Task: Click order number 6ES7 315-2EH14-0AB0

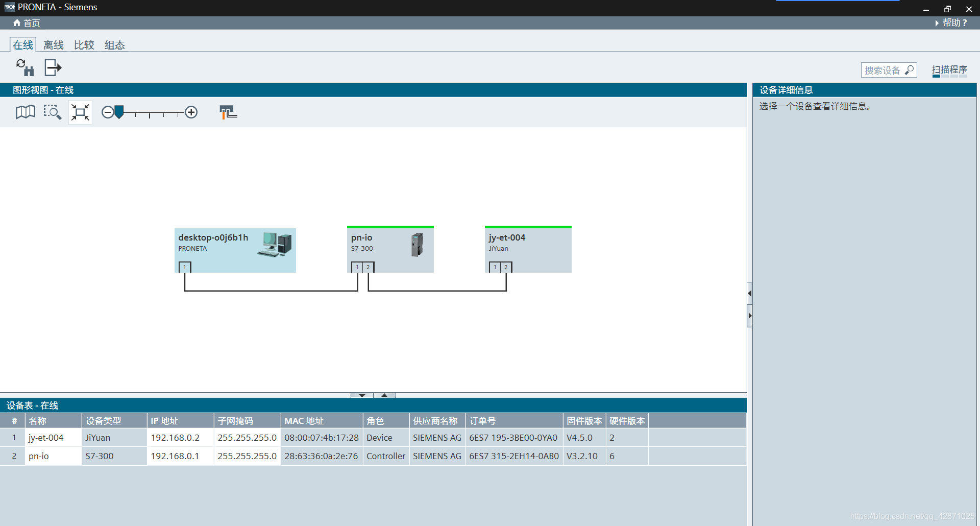Action: [514, 456]
